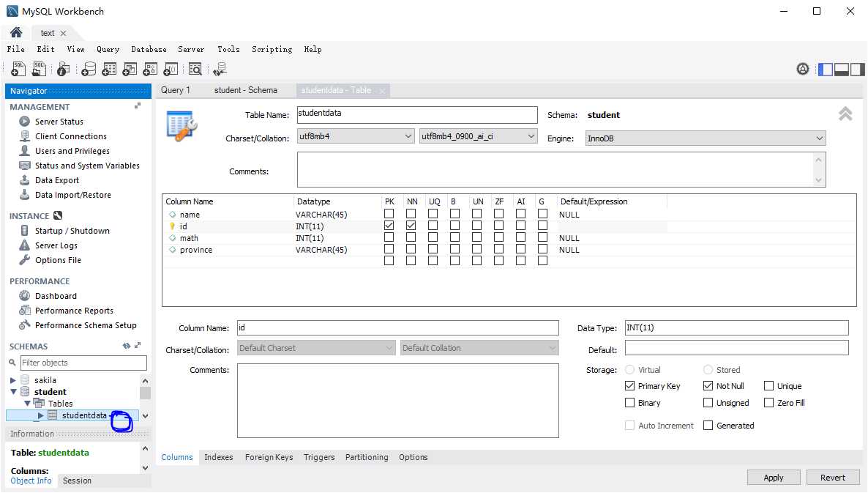This screenshot has height=493, width=868.
Task: Open Dashboard under Performance
Action: tap(56, 296)
